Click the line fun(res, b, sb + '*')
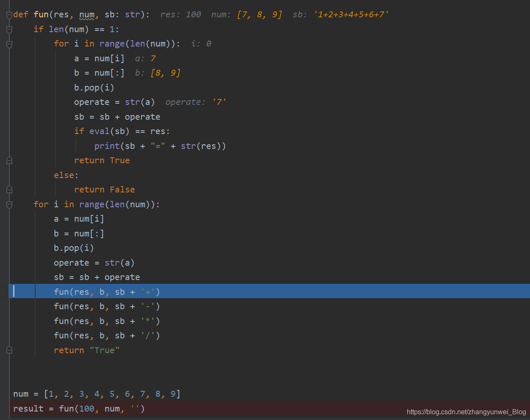The height and width of the screenshot is (420, 530). (107, 321)
